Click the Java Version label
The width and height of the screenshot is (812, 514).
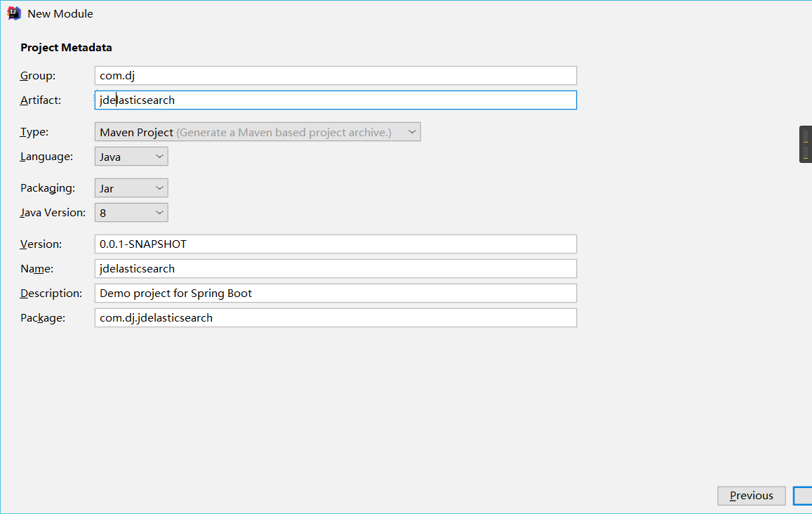tap(53, 213)
